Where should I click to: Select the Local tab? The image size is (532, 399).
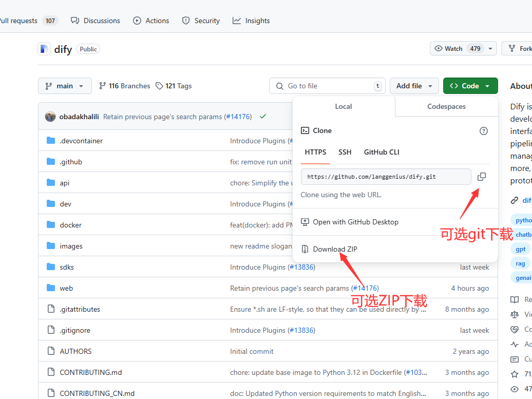(x=344, y=106)
